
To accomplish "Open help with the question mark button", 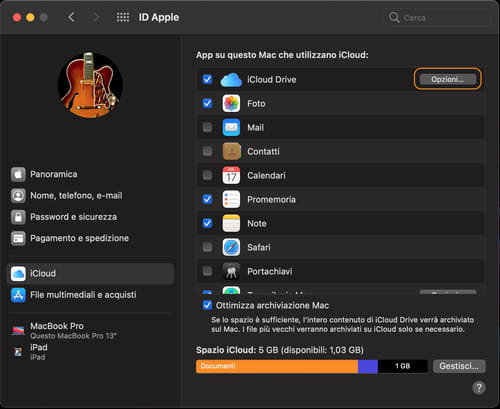I will [x=479, y=388].
